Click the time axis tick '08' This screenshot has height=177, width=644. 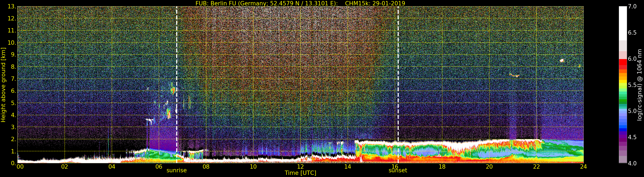[206, 166]
